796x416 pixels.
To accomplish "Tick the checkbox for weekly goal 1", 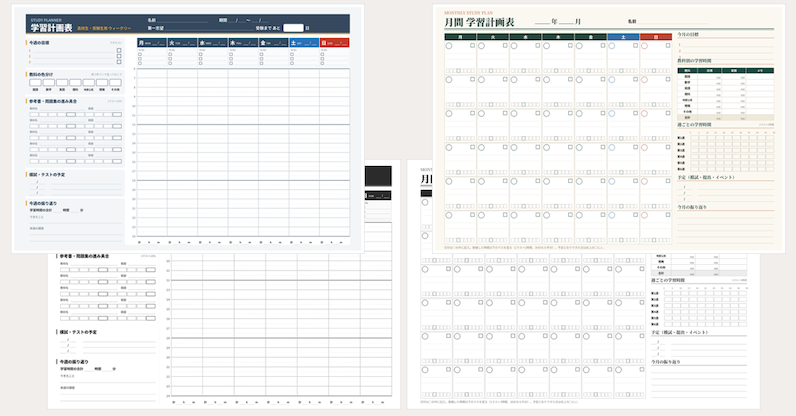I will pos(119,50).
